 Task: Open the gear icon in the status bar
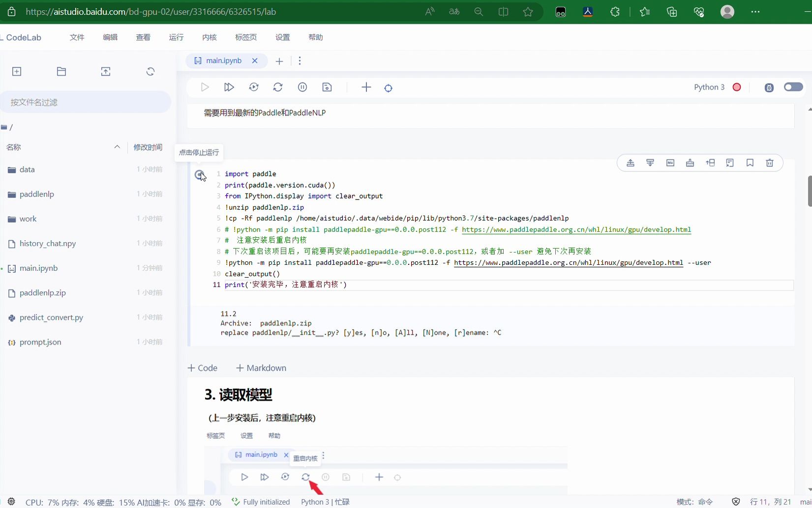[x=11, y=502]
